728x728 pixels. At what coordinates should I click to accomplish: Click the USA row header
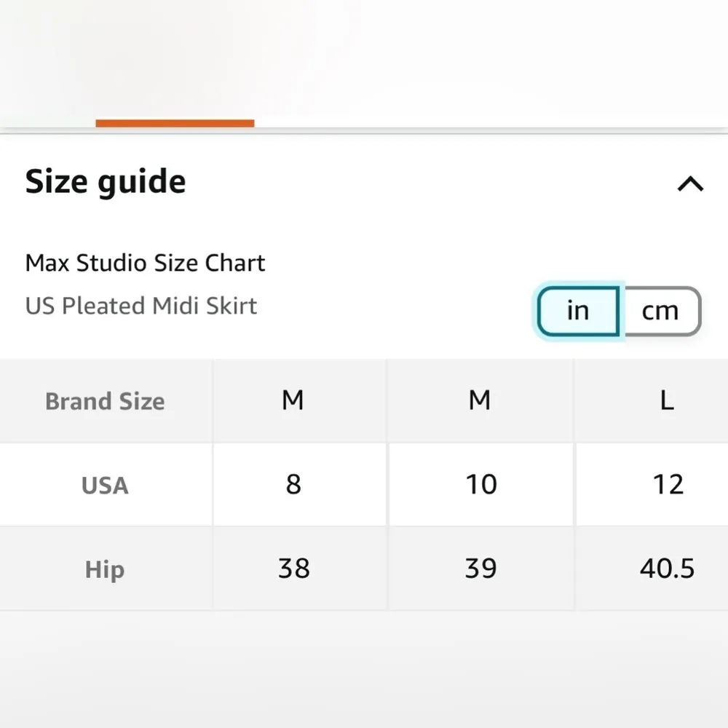coord(105,486)
